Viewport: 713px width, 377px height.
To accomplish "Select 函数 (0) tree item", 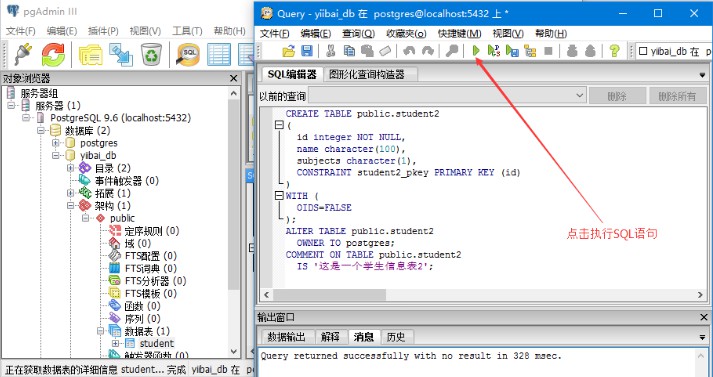I will tap(143, 306).
